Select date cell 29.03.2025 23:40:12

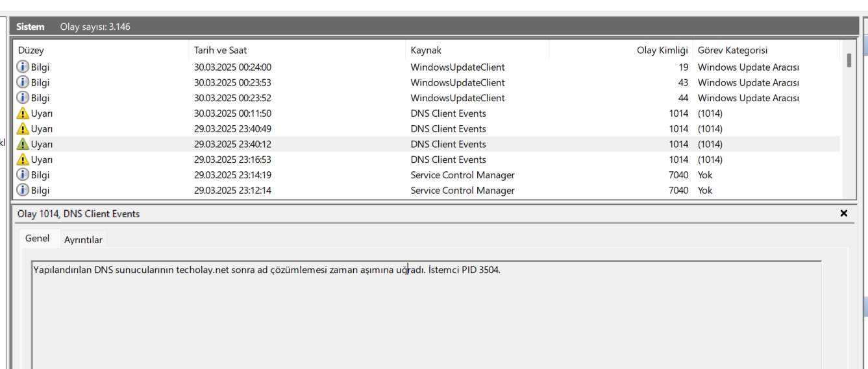[x=232, y=144]
